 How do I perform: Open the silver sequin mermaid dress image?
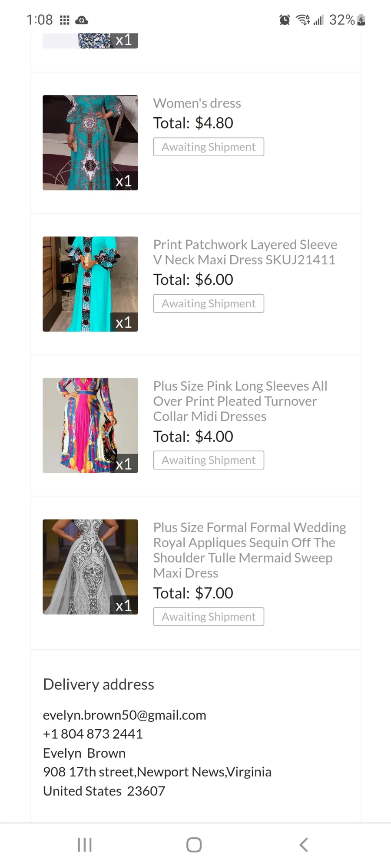point(90,567)
